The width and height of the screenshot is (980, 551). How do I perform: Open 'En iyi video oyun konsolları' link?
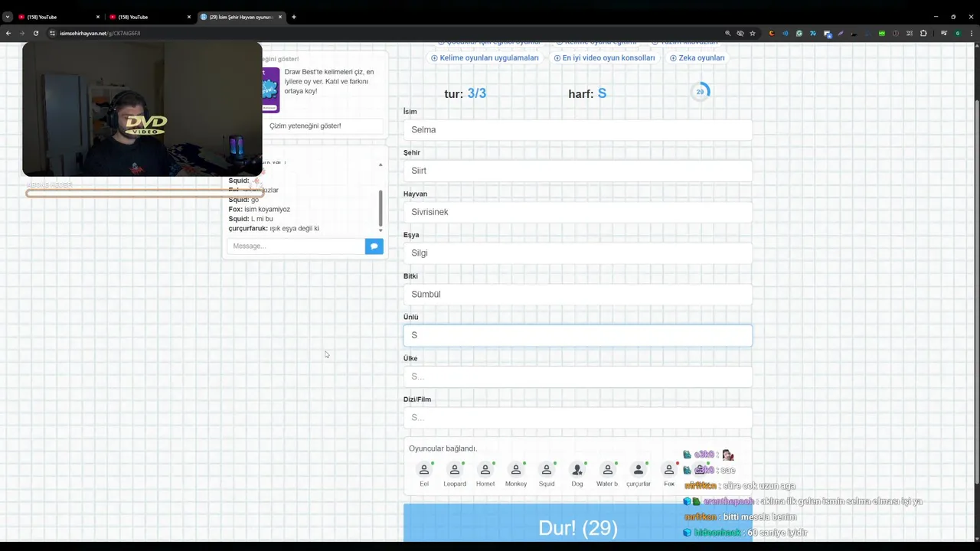tap(604, 57)
